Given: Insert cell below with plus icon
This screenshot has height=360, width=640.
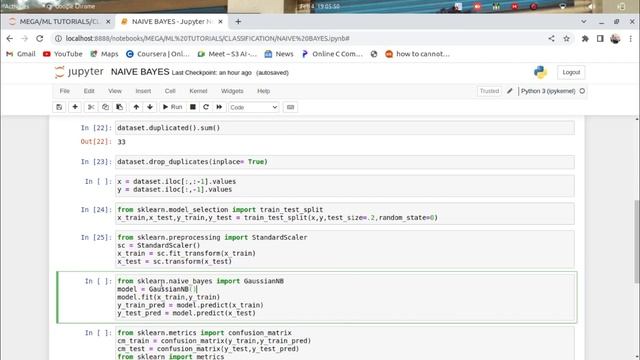Looking at the screenshot, I should point(75,107).
